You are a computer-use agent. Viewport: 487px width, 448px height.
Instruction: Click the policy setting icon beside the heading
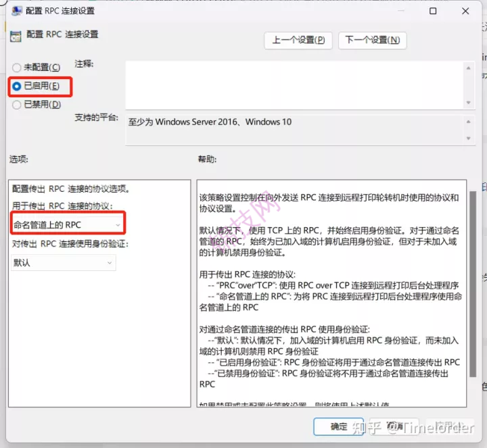tap(16, 36)
